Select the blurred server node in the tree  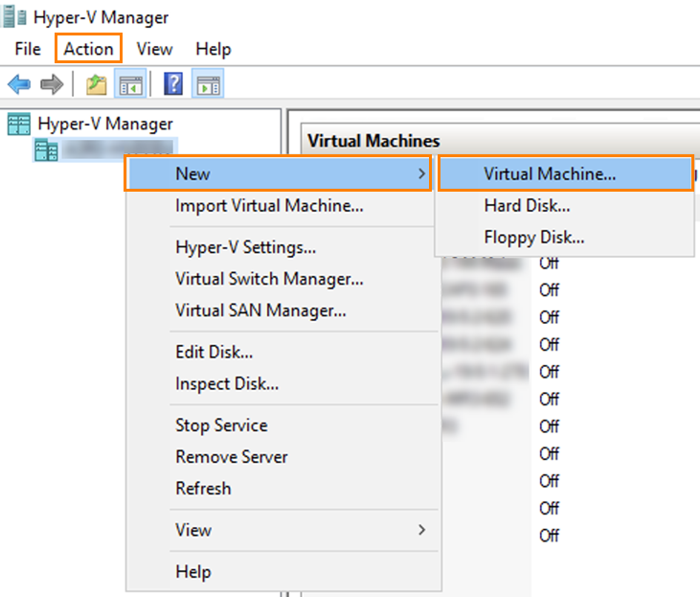[103, 149]
